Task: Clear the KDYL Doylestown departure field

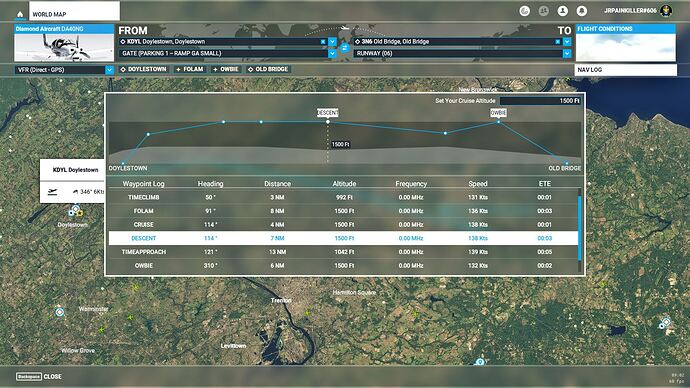Action: tap(323, 42)
